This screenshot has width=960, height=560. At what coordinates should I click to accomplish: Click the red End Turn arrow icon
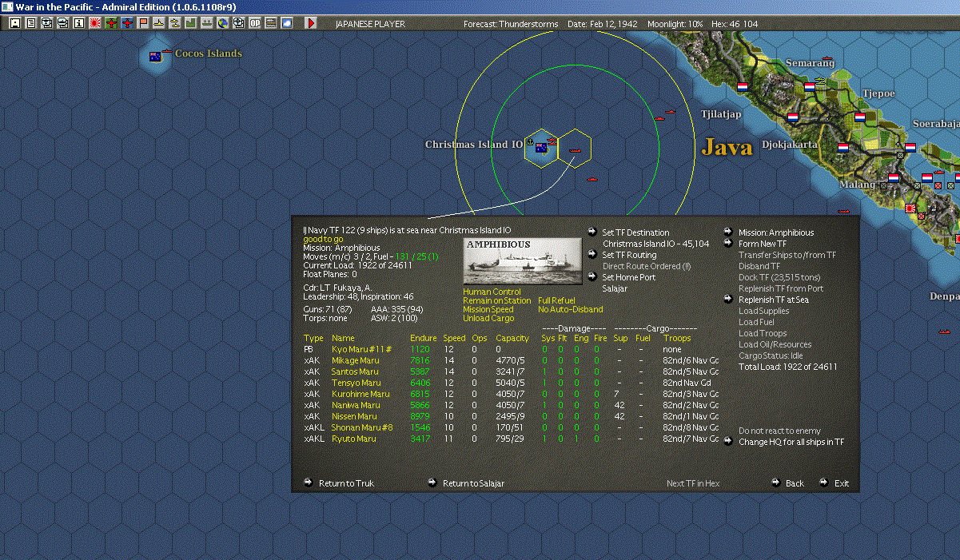tap(311, 23)
